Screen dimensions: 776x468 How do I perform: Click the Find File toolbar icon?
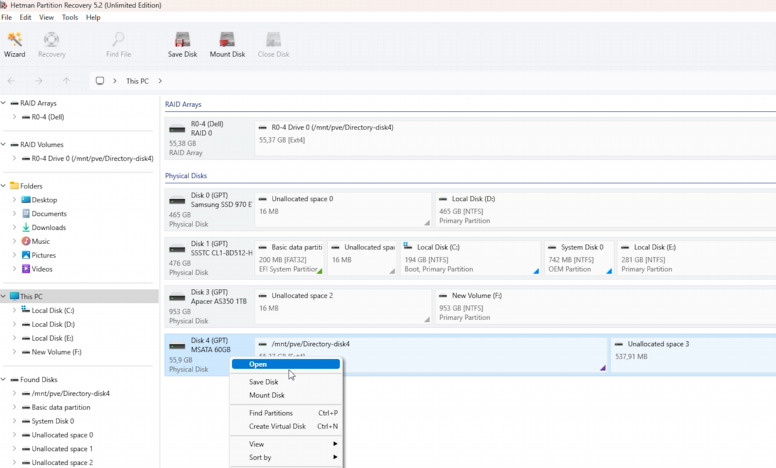[x=118, y=45]
